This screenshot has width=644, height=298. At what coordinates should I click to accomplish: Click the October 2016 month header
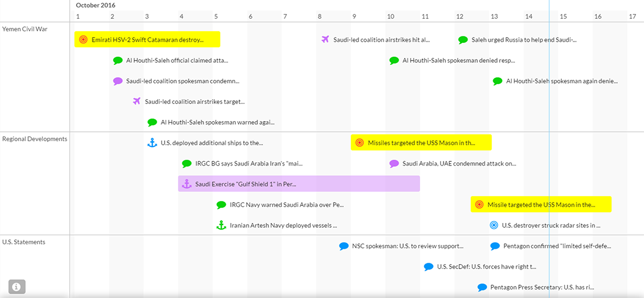point(96,5)
